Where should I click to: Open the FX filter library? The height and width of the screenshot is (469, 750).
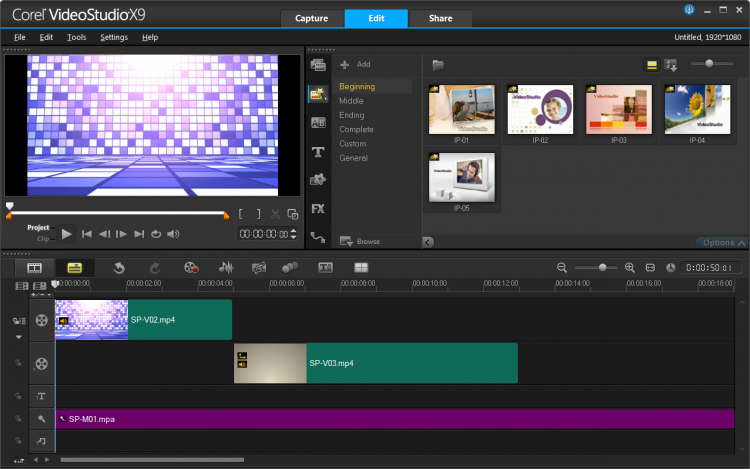[318, 208]
